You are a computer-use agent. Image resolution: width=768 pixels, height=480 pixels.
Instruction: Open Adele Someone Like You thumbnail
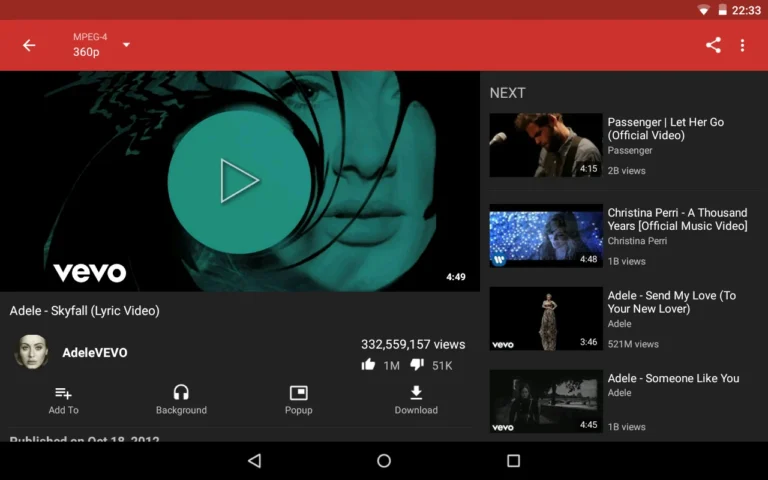coord(546,401)
